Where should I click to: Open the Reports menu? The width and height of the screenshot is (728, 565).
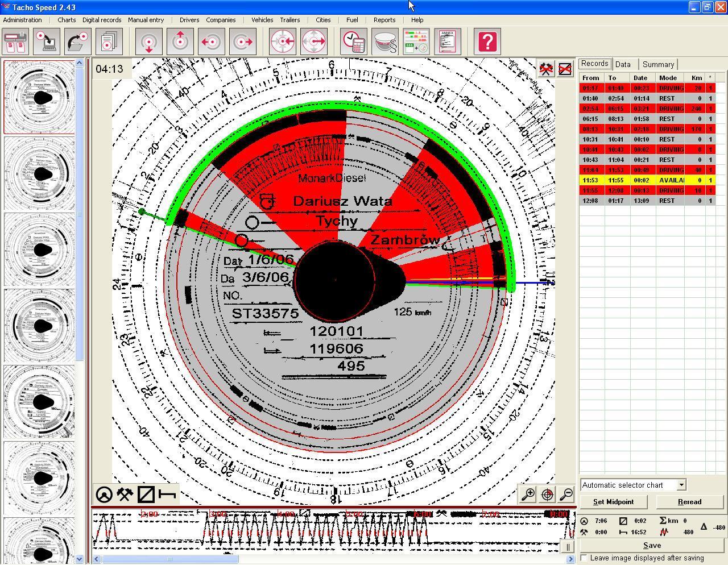point(384,20)
